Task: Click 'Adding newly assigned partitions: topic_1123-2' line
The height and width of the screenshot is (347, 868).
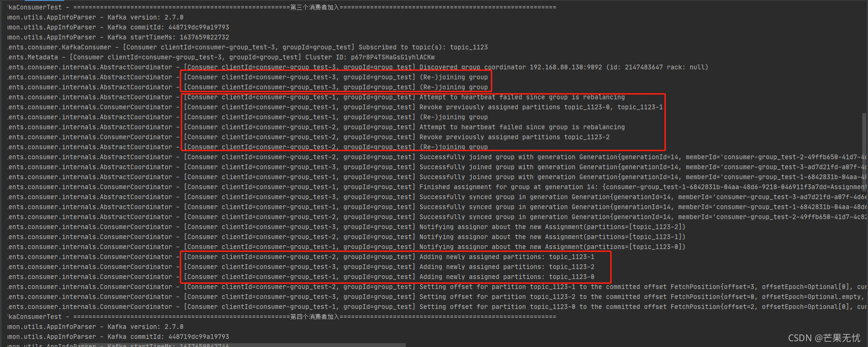Action: [301, 267]
